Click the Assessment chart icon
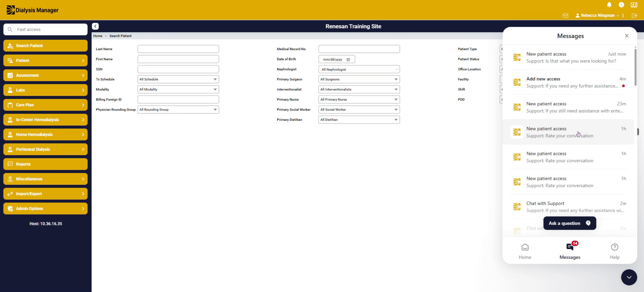 click(10, 75)
